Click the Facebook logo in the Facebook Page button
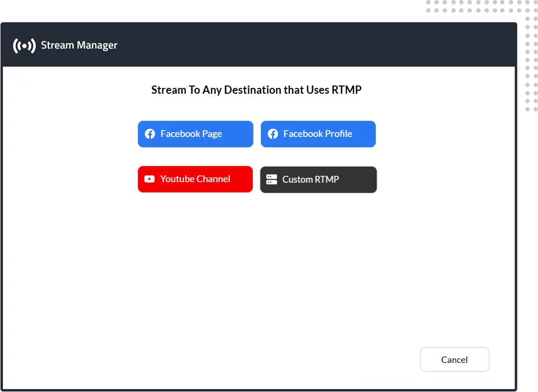The width and height of the screenshot is (538, 392). coord(150,134)
